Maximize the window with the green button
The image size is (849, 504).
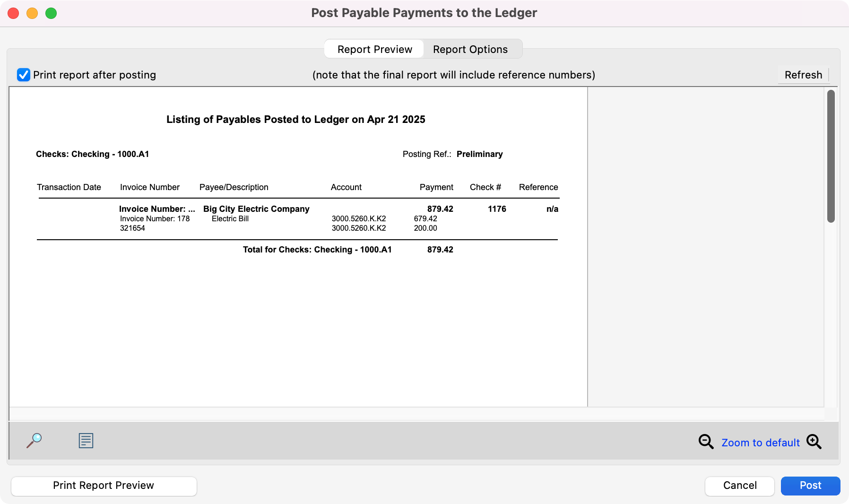51,13
